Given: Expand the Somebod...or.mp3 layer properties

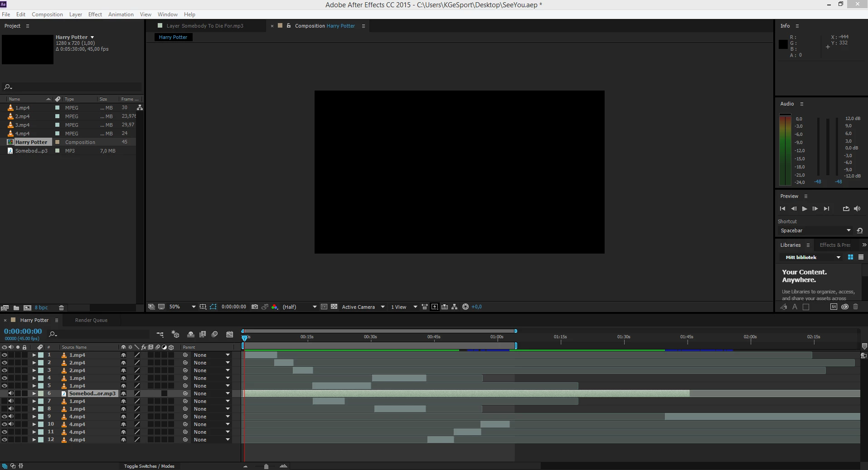Looking at the screenshot, I should pyautogui.click(x=34, y=393).
